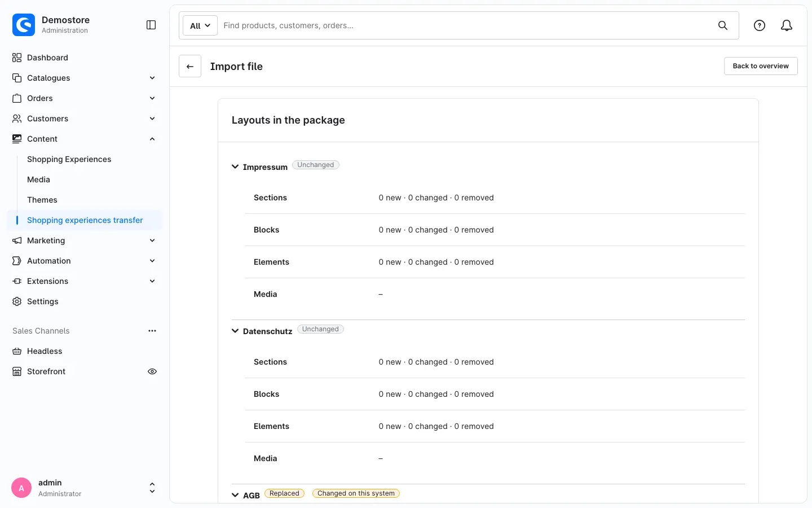This screenshot has height=508, width=812.
Task: Expand the Automation menu chevron
Action: [152, 261]
